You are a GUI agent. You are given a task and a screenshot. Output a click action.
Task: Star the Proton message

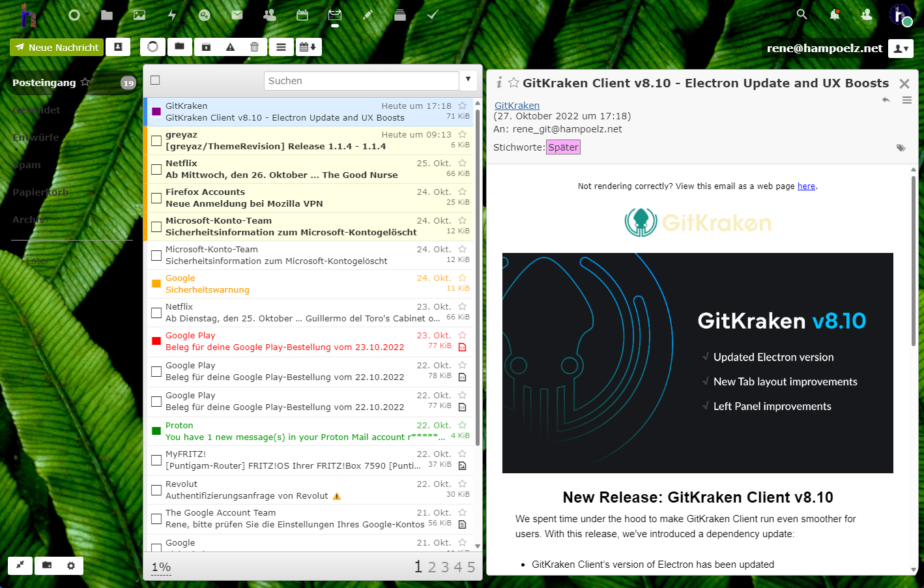462,425
